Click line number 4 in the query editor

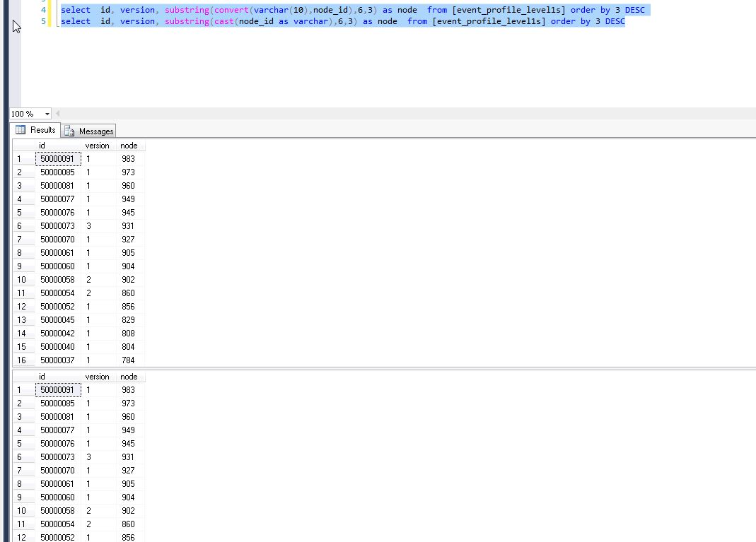[x=43, y=10]
